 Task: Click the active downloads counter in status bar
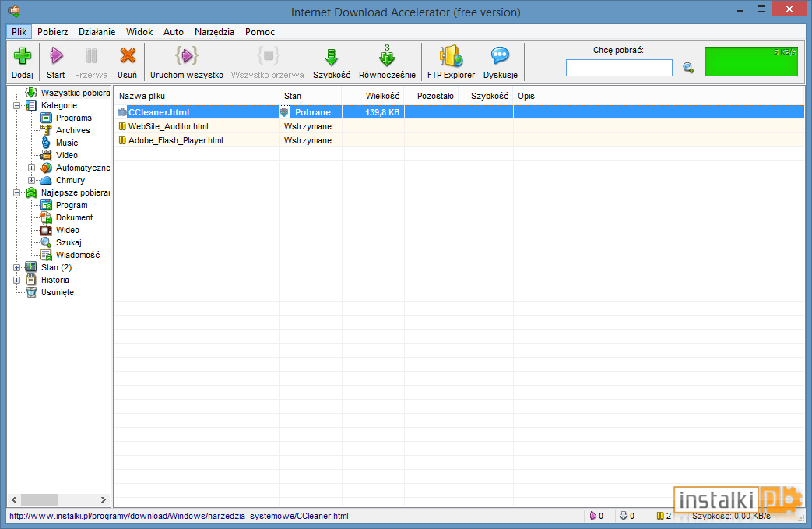[596, 516]
